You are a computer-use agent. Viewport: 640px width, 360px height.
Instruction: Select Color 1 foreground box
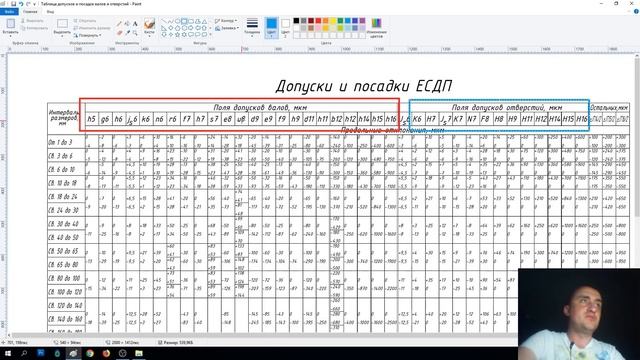point(271,28)
